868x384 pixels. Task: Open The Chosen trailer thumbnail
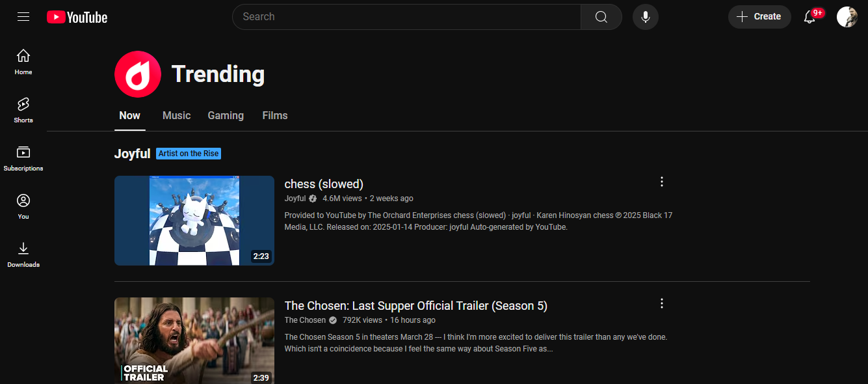pos(194,340)
